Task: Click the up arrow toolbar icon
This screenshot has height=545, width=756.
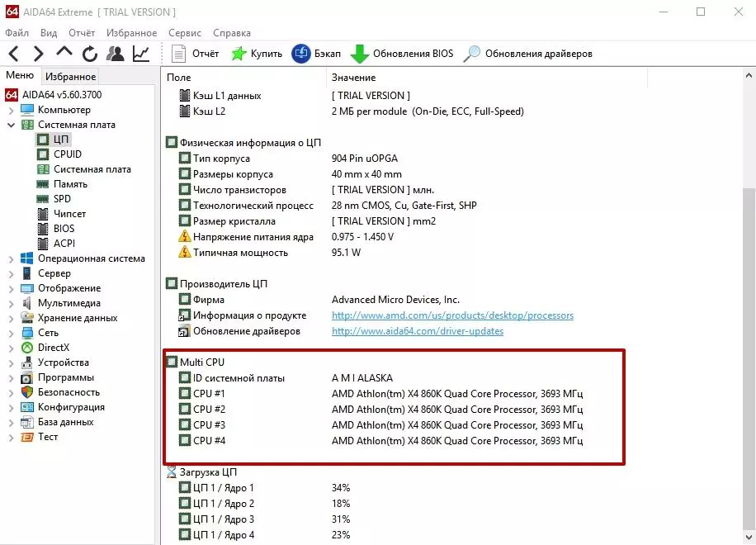Action: pyautogui.click(x=64, y=54)
